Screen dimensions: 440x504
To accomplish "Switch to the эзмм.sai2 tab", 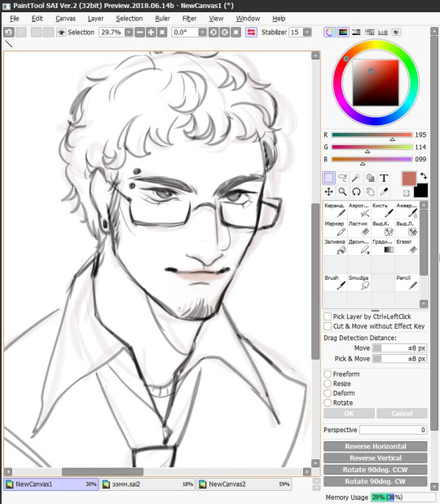I will (147, 484).
